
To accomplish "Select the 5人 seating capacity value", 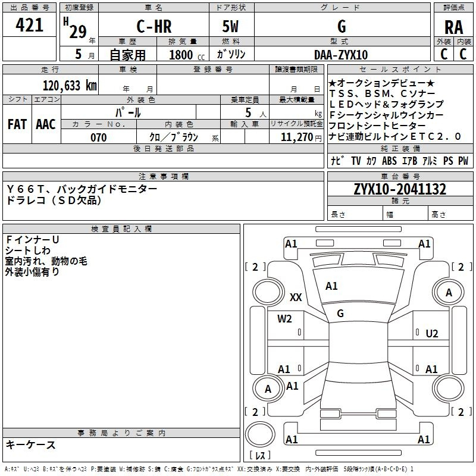I will pyautogui.click(x=255, y=113).
